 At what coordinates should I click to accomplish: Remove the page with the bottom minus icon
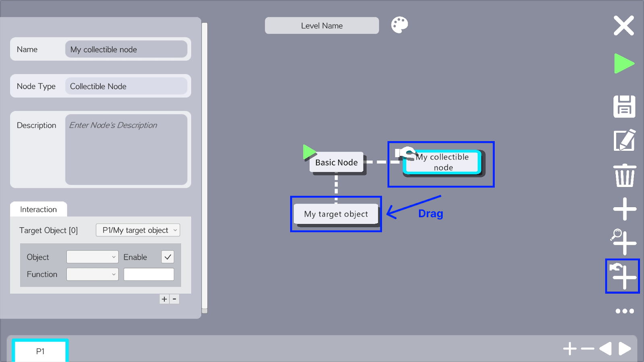click(x=588, y=349)
